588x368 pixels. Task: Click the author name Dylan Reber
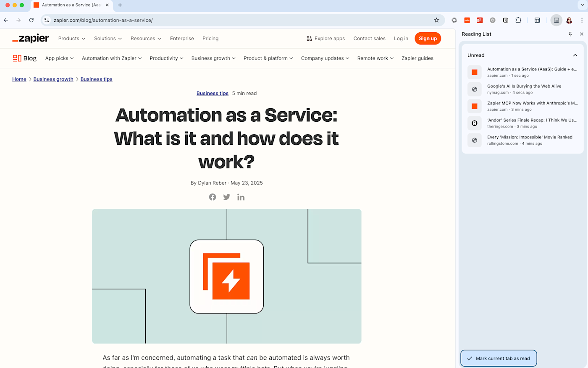click(x=212, y=183)
